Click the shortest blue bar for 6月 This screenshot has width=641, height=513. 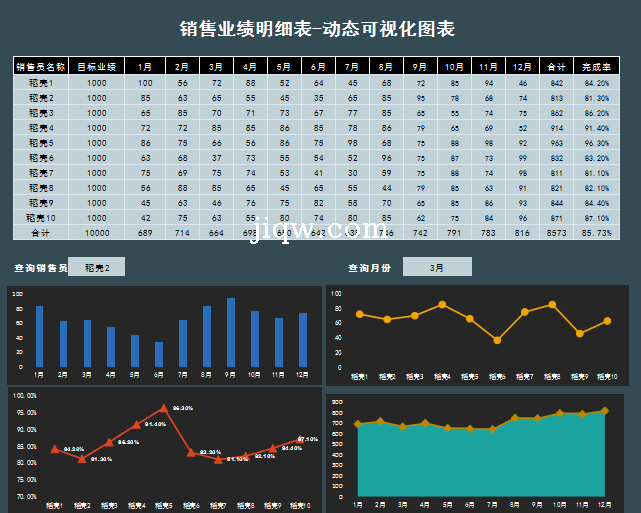coord(159,354)
